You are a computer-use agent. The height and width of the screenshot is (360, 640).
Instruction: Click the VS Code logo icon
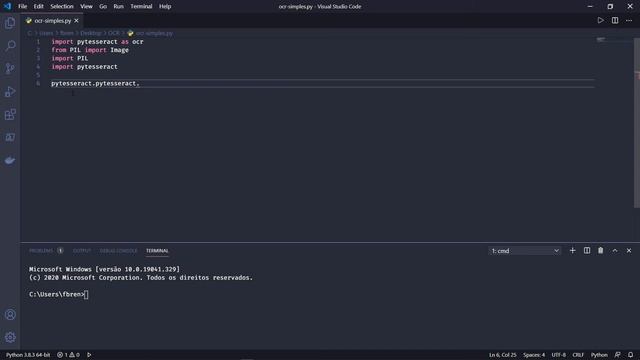pyautogui.click(x=7, y=6)
